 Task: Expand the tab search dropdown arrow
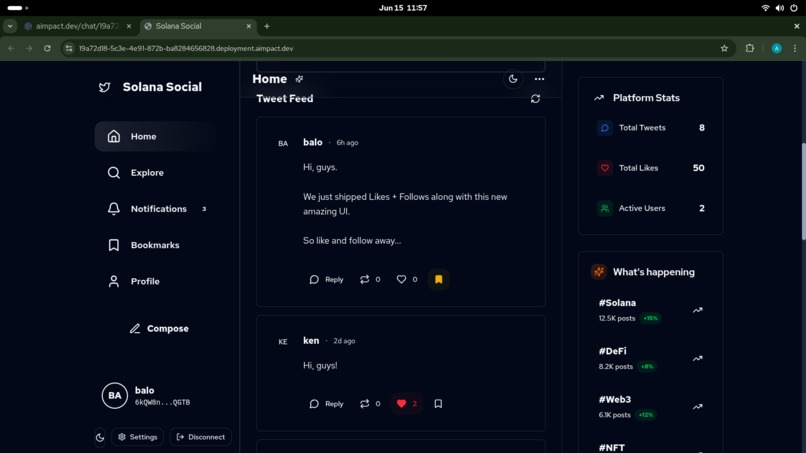pos(10,26)
